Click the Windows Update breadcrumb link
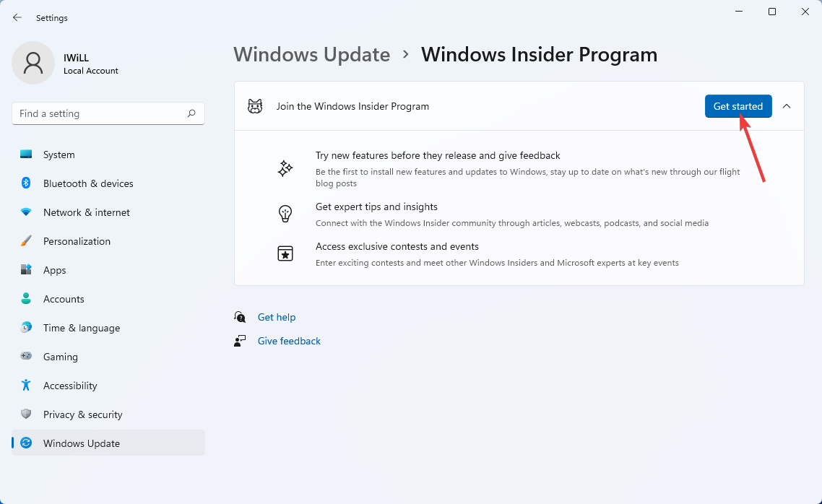This screenshot has width=822, height=504. [x=312, y=54]
